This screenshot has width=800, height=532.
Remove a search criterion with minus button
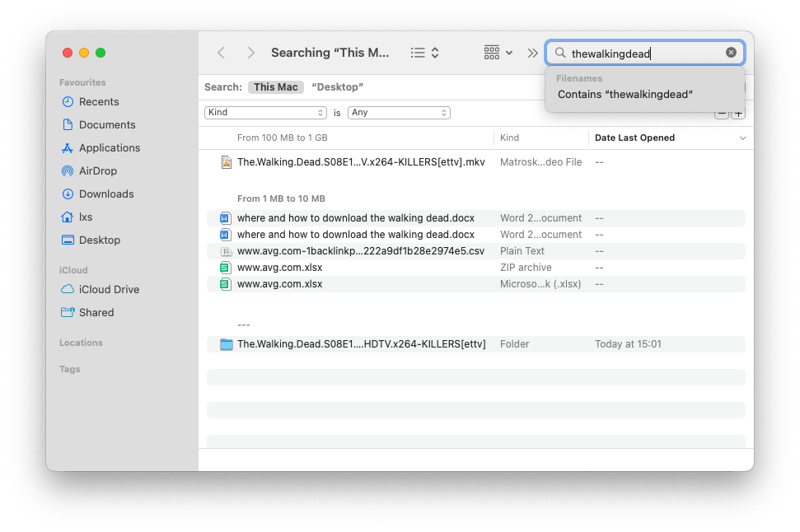tap(722, 113)
